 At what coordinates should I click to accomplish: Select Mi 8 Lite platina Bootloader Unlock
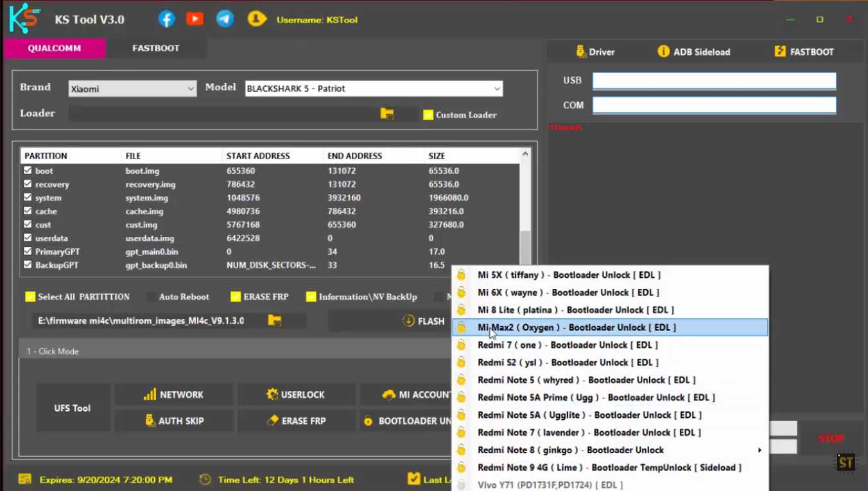click(611, 310)
